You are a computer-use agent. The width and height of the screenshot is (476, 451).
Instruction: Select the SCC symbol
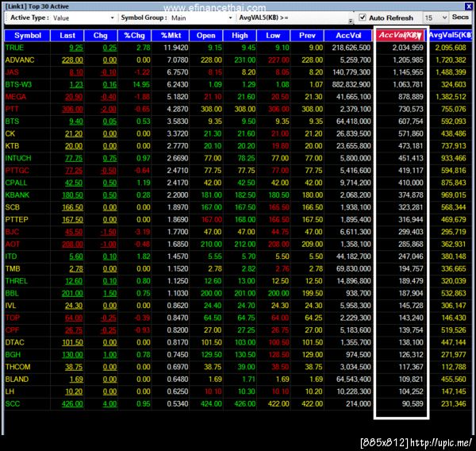pos(12,404)
